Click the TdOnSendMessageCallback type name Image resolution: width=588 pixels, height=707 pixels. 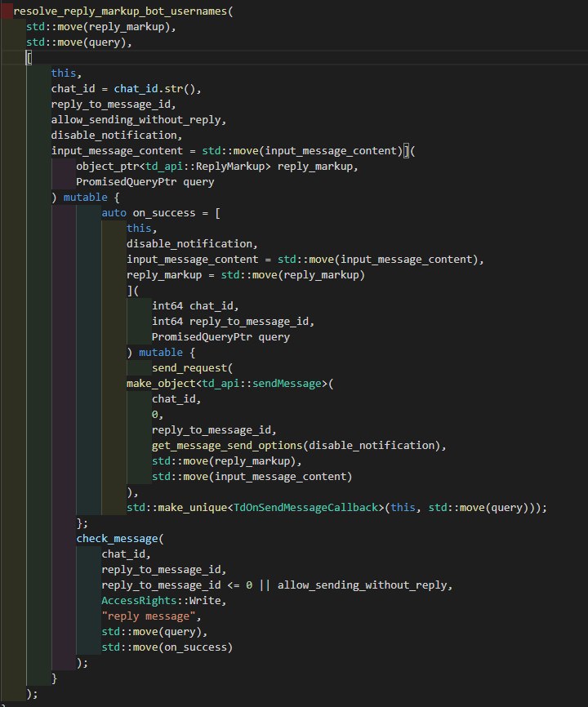point(305,508)
